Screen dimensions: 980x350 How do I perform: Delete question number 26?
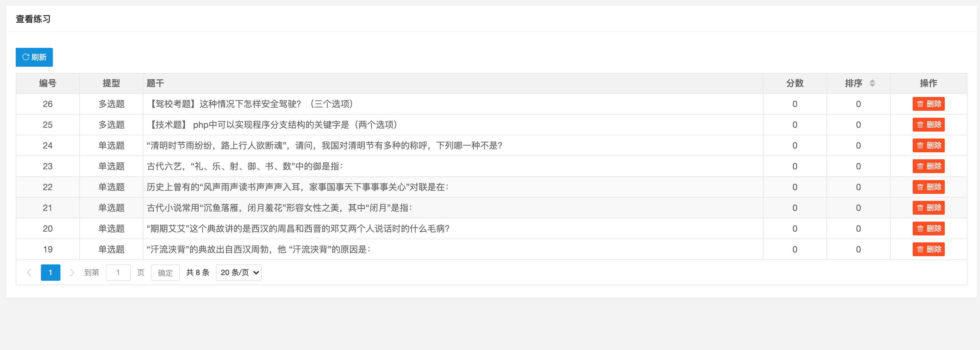928,104
